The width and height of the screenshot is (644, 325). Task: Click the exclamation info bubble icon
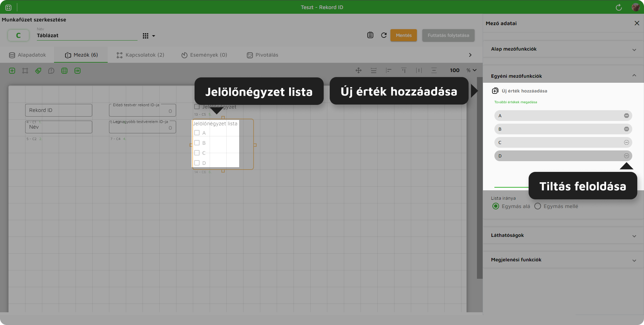(x=51, y=71)
